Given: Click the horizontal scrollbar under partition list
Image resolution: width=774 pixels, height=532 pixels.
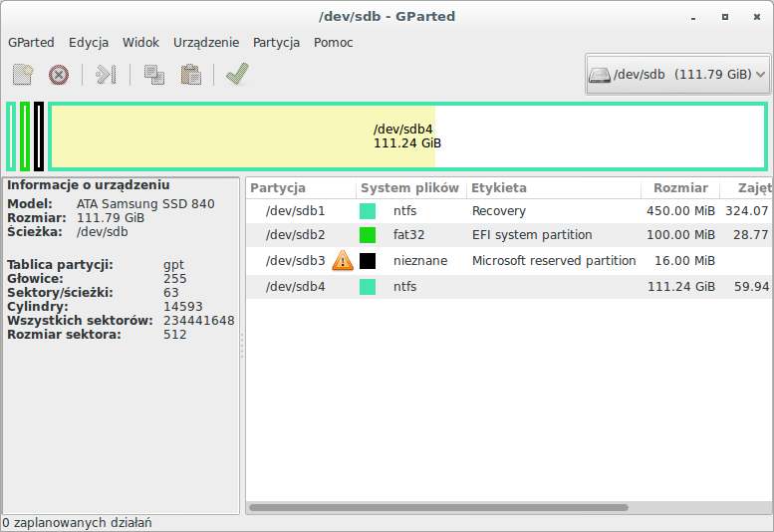Looking at the screenshot, I should coord(438,507).
